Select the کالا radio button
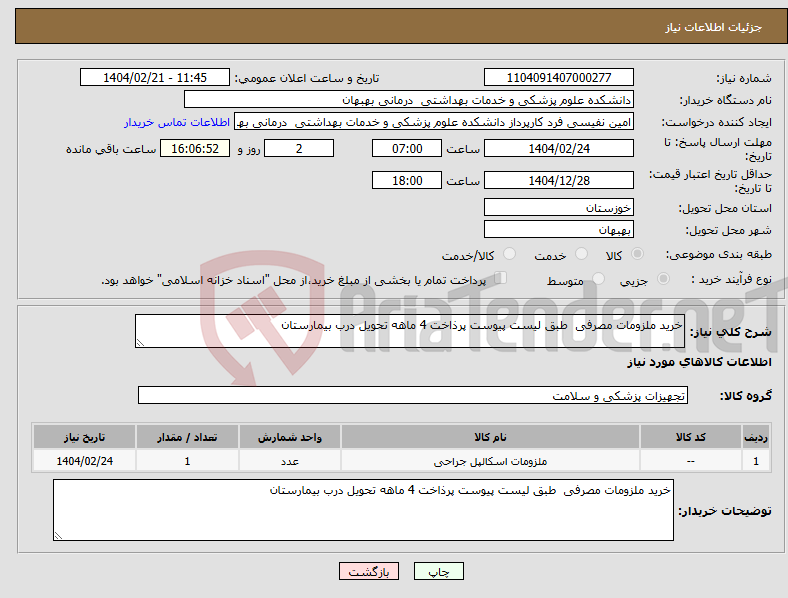 (637, 254)
